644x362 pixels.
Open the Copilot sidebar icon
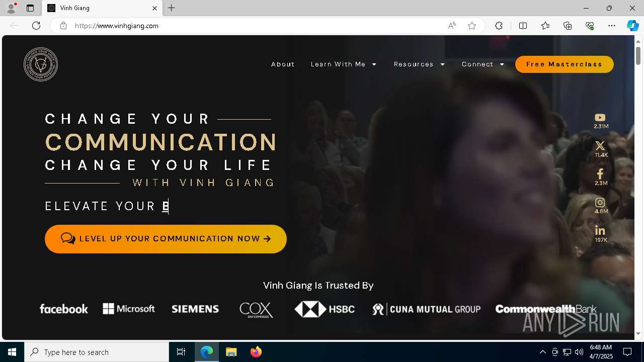click(632, 26)
